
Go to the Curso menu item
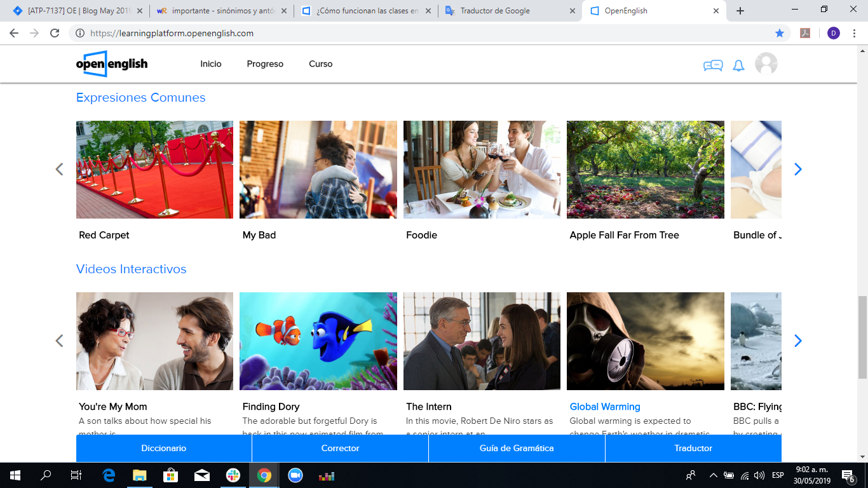pyautogui.click(x=320, y=64)
